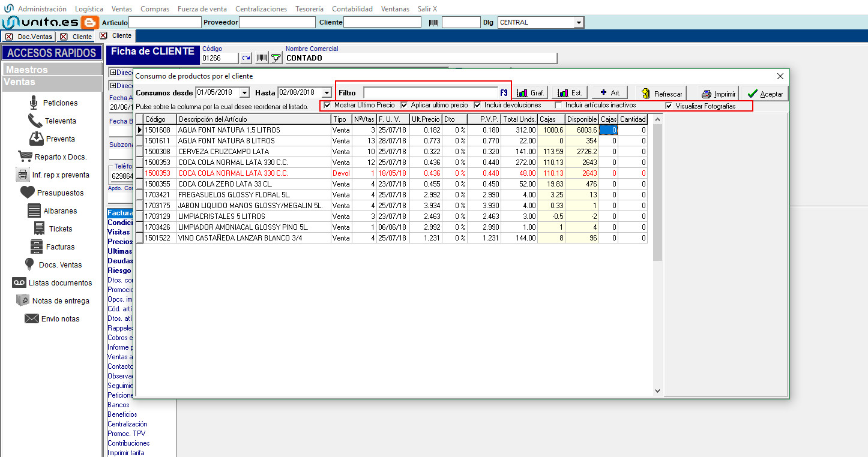Screen dimensions: 868x457
Task: Open the Contabilidad menu
Action: click(x=352, y=9)
